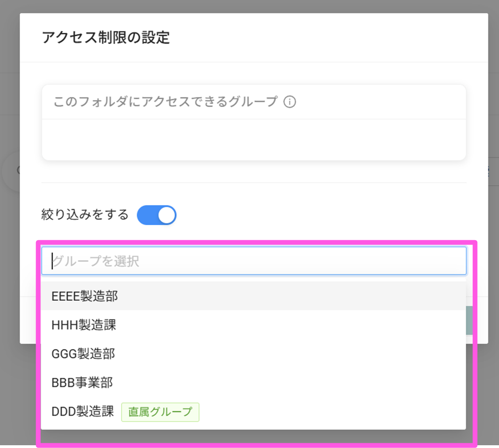Choose HHH製造課 in the dropdown list
This screenshot has width=499, height=448.
click(x=84, y=325)
